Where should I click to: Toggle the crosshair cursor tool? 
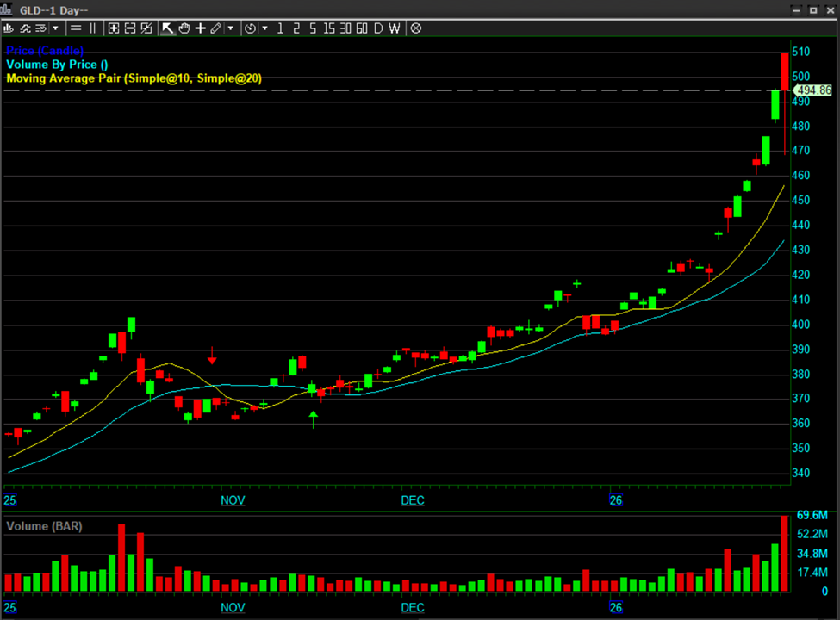[x=200, y=28]
